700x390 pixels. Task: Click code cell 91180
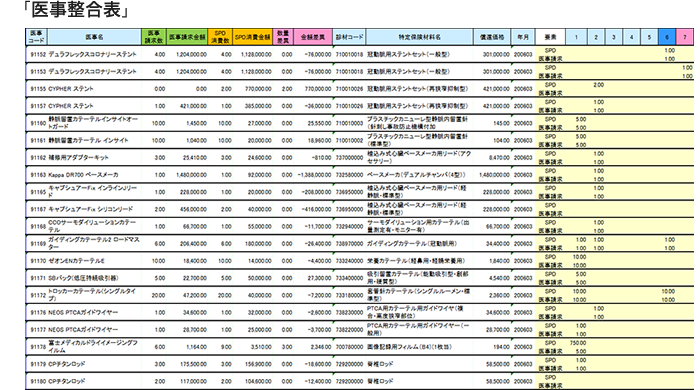tap(38, 381)
